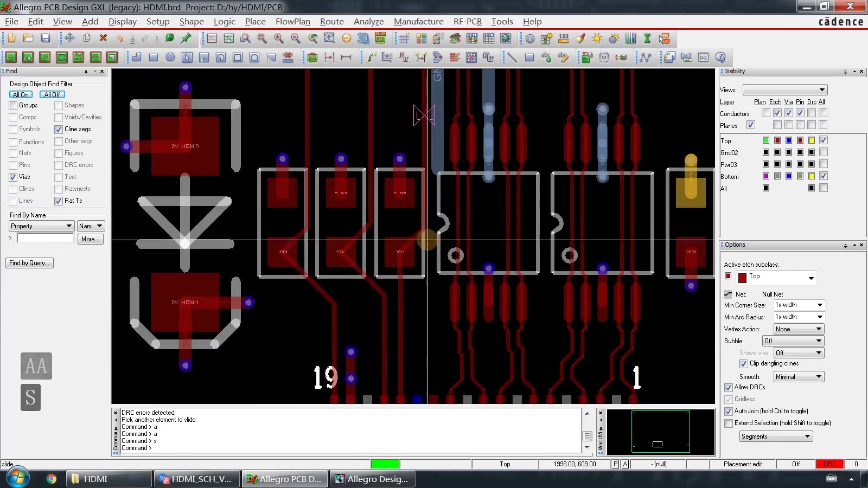Click the Highlight sun icon

pyautogui.click(x=597, y=38)
